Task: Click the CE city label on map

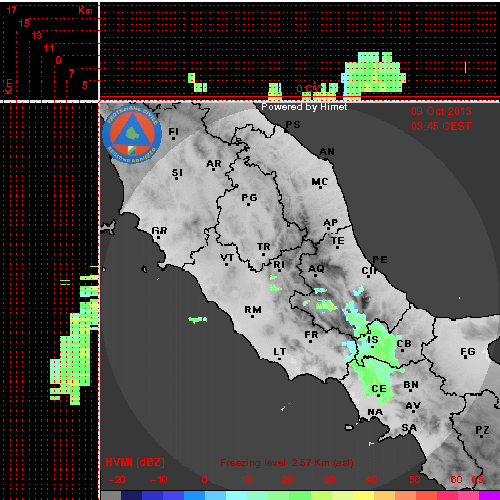Action: (x=379, y=389)
